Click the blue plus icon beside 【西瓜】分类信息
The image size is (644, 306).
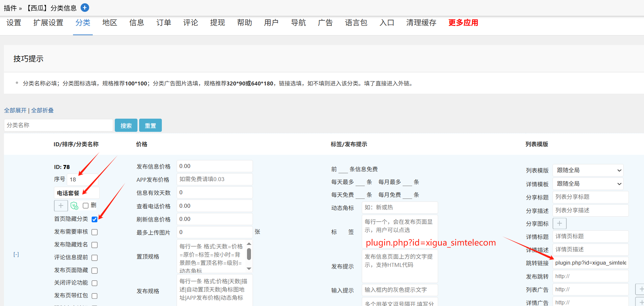pyautogui.click(x=85, y=8)
